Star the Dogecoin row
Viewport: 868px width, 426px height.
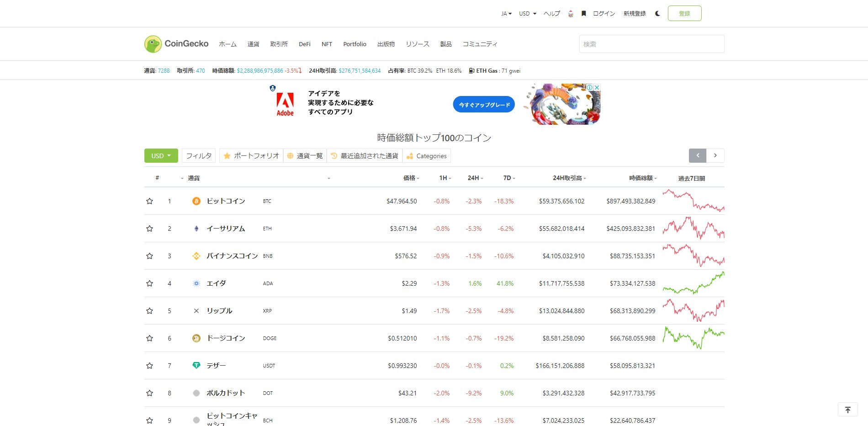tap(149, 338)
